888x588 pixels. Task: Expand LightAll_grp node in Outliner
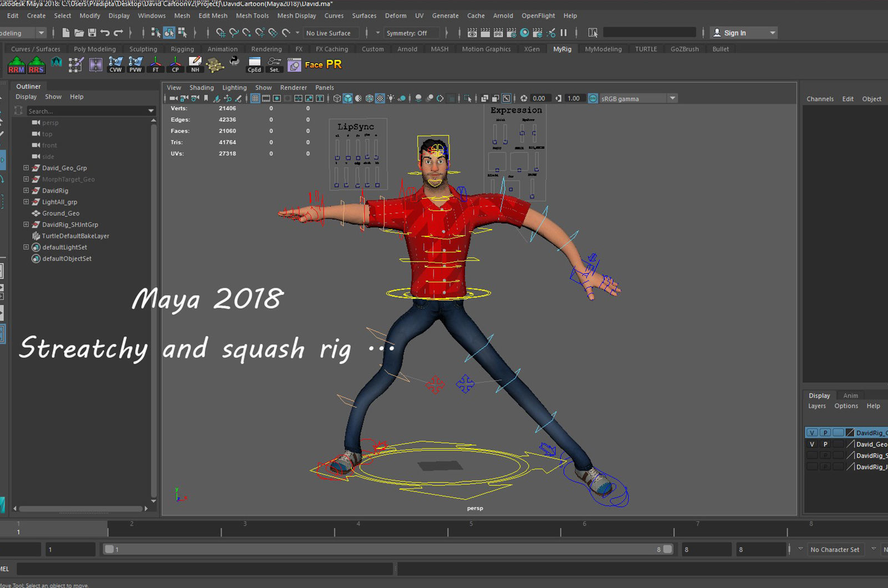click(x=26, y=202)
